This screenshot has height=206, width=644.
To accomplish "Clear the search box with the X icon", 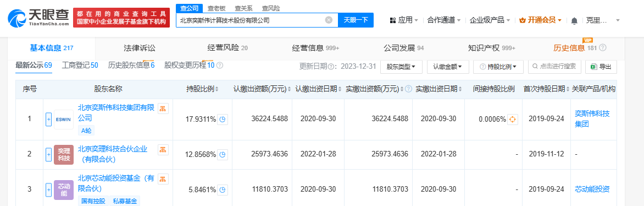I will click(x=329, y=20).
